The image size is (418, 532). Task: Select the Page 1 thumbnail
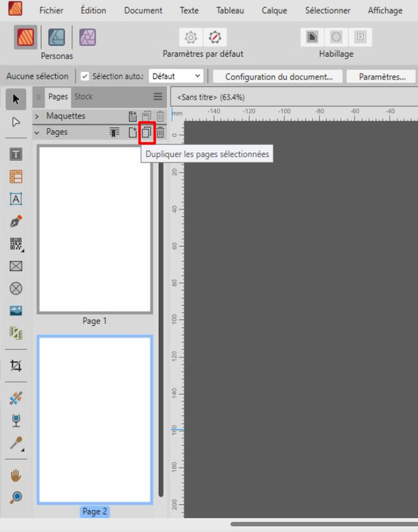click(94, 229)
